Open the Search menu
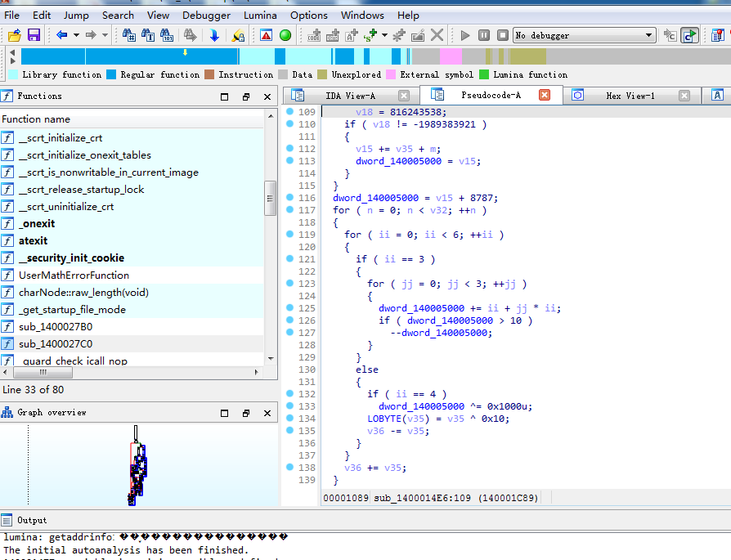 (118, 16)
